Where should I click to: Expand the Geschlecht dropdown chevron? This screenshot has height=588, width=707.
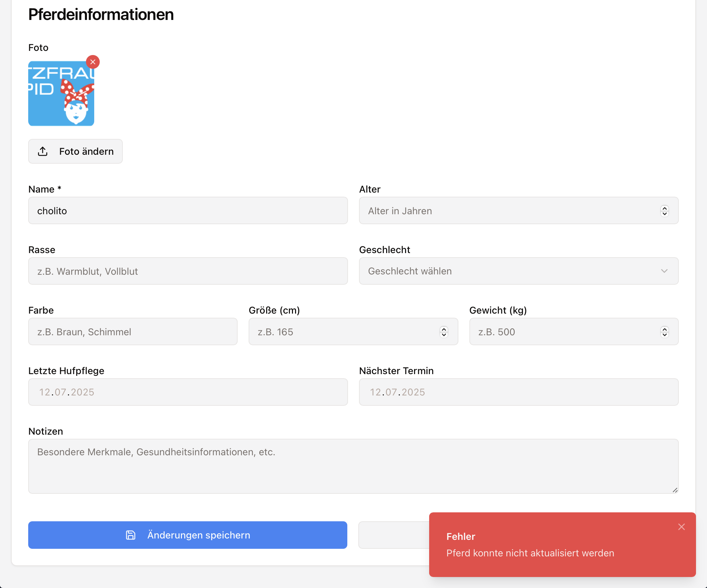click(664, 271)
